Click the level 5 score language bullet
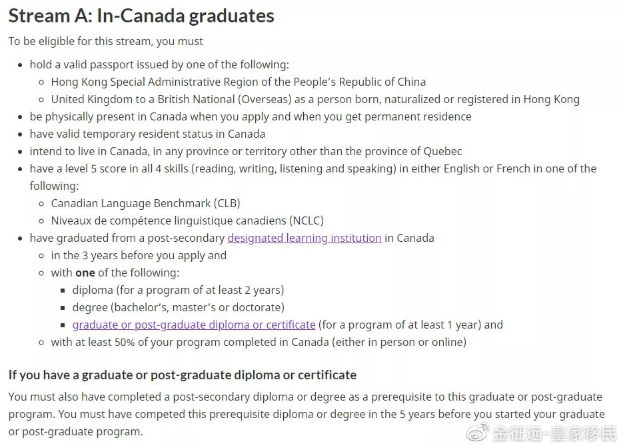Image resolution: width=622 pixels, height=446 pixels. 313,177
